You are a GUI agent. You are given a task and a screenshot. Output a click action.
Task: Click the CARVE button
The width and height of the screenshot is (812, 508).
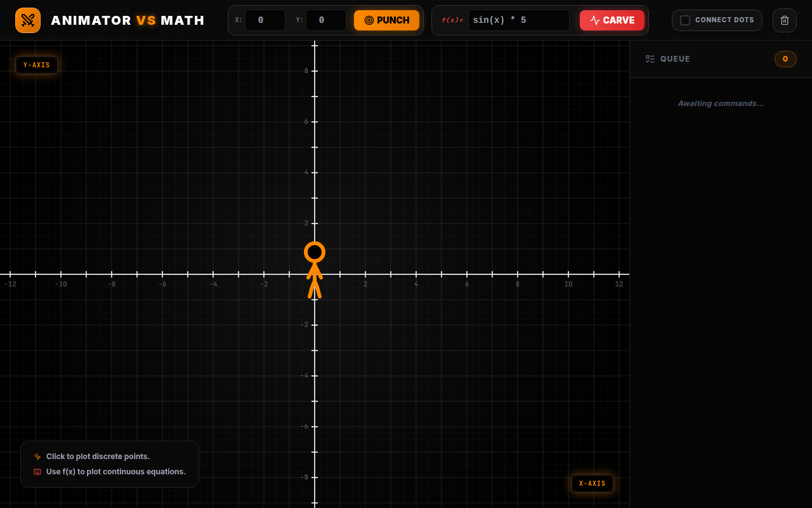point(612,20)
